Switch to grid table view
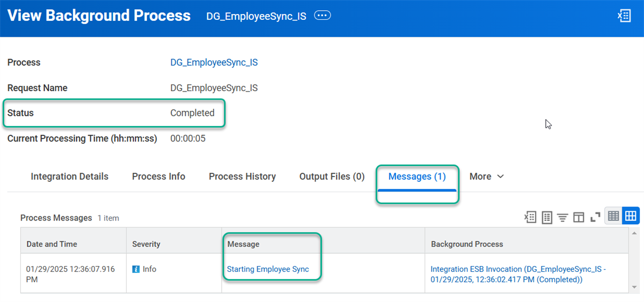The width and height of the screenshot is (644, 302). pyautogui.click(x=631, y=216)
